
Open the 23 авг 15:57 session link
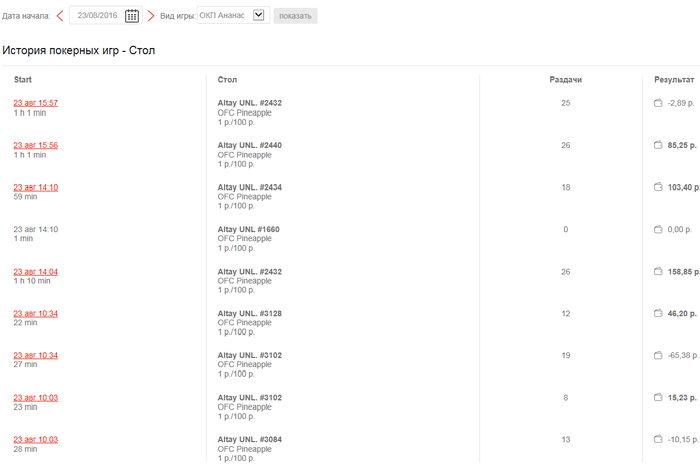tap(35, 103)
